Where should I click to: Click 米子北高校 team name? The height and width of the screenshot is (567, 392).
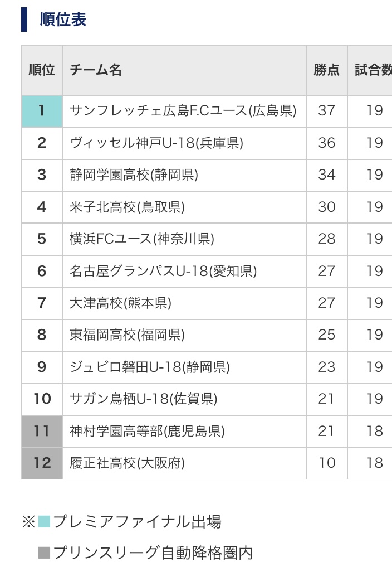pos(127,207)
